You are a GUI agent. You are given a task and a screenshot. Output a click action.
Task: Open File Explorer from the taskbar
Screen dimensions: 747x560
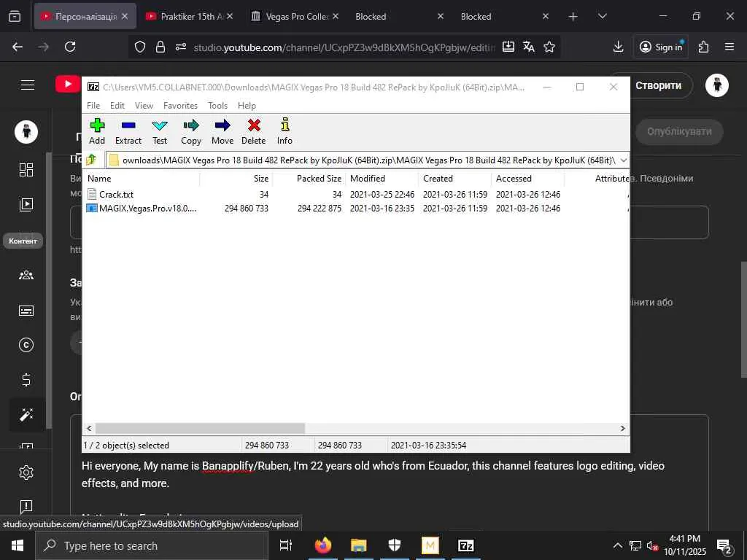pyautogui.click(x=359, y=545)
